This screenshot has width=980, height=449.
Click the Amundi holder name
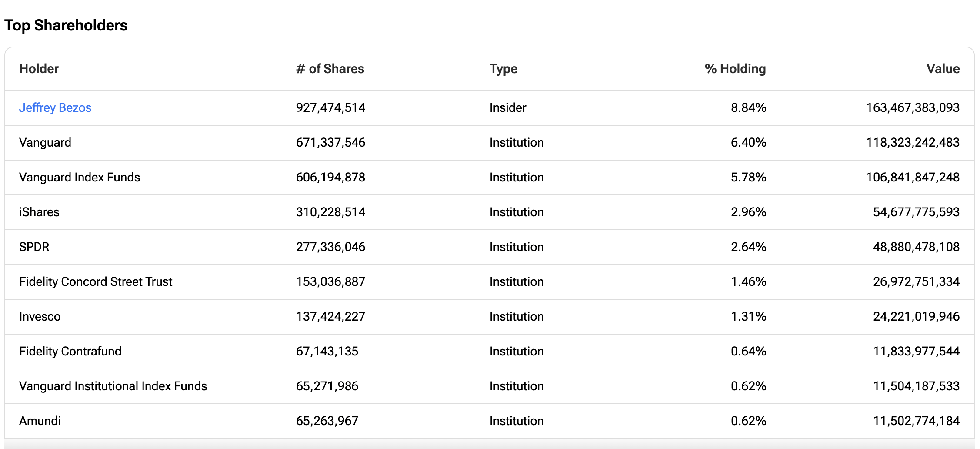(40, 421)
